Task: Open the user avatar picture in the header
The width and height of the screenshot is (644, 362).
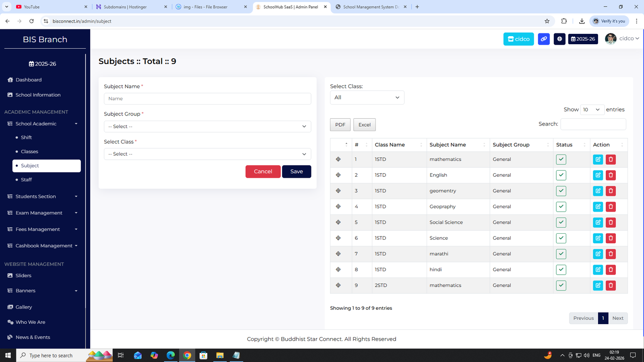Action: tap(611, 39)
